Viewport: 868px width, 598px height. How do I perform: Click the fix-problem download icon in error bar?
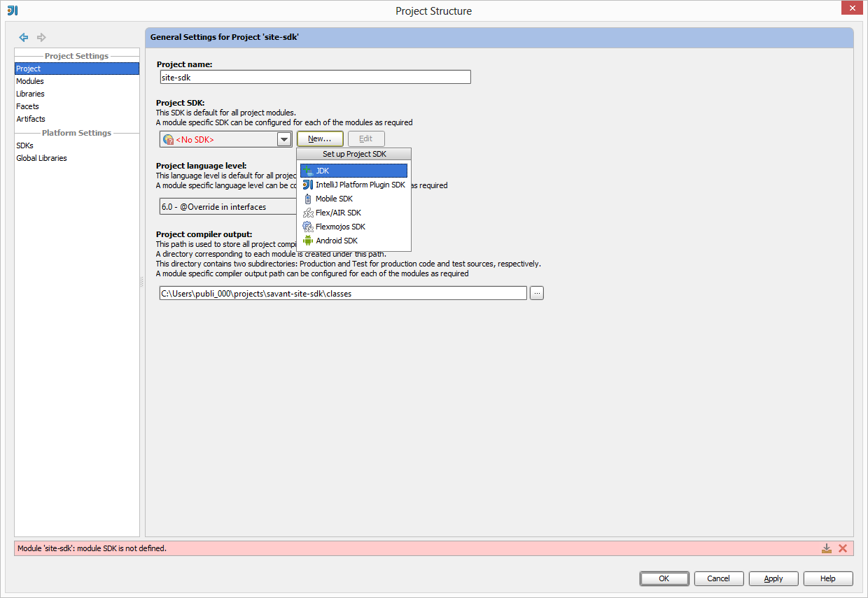[827, 548]
